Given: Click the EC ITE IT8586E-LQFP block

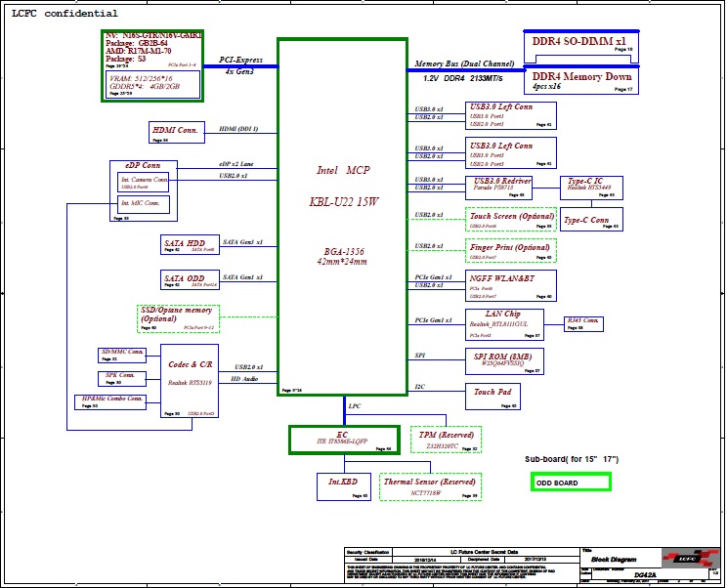Looking at the screenshot, I should point(343,440).
